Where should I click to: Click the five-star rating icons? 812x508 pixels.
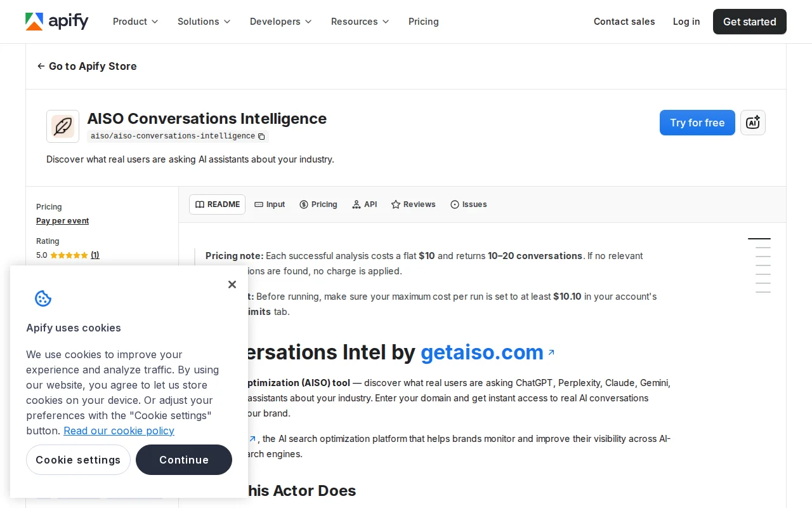point(69,255)
